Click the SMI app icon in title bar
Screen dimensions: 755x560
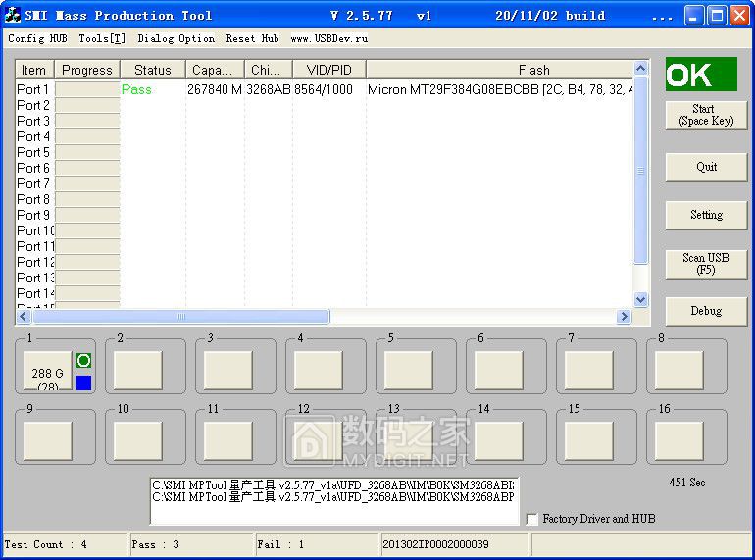(12, 15)
